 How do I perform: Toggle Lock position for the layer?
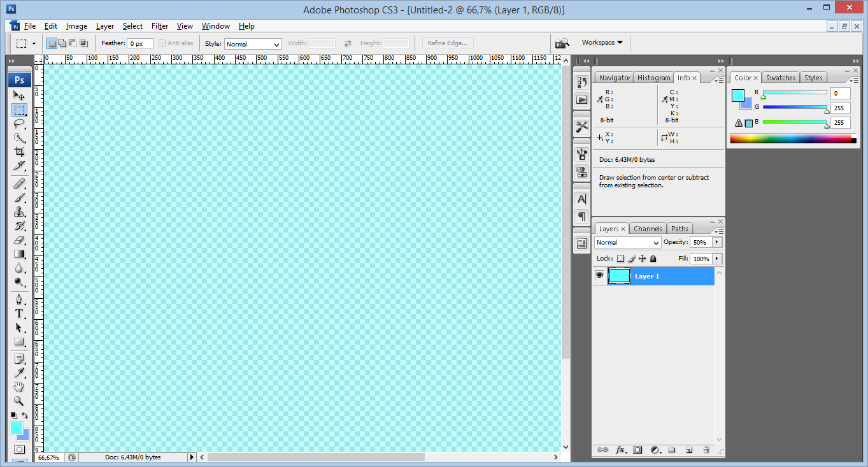coord(643,259)
